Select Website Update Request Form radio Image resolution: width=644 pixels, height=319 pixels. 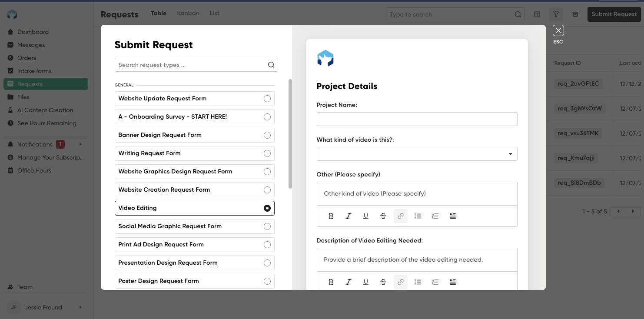tap(267, 99)
